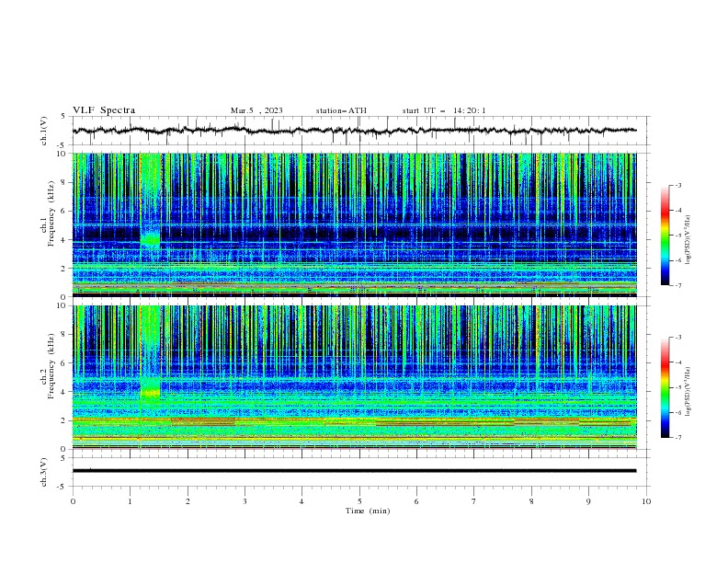Click time axis tick label "4"
The width and height of the screenshot is (728, 563).
tap(301, 501)
